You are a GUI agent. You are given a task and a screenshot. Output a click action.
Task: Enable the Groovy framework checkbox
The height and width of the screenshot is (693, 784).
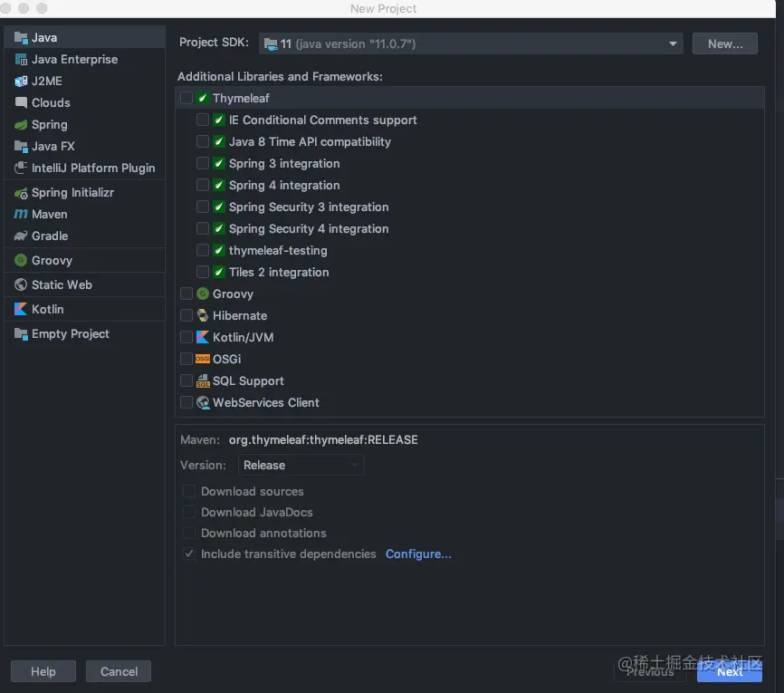pyautogui.click(x=186, y=294)
